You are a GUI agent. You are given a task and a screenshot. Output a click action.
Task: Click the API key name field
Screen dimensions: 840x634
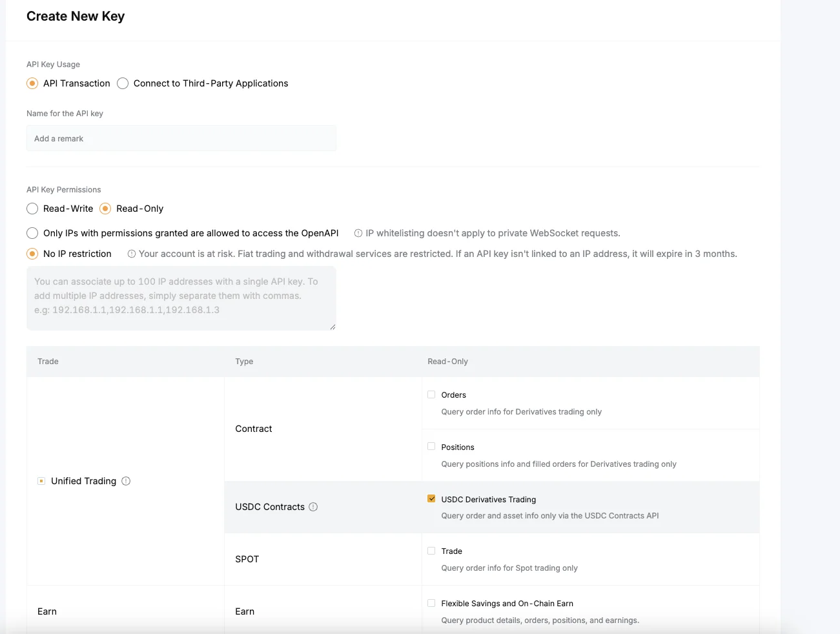click(181, 138)
